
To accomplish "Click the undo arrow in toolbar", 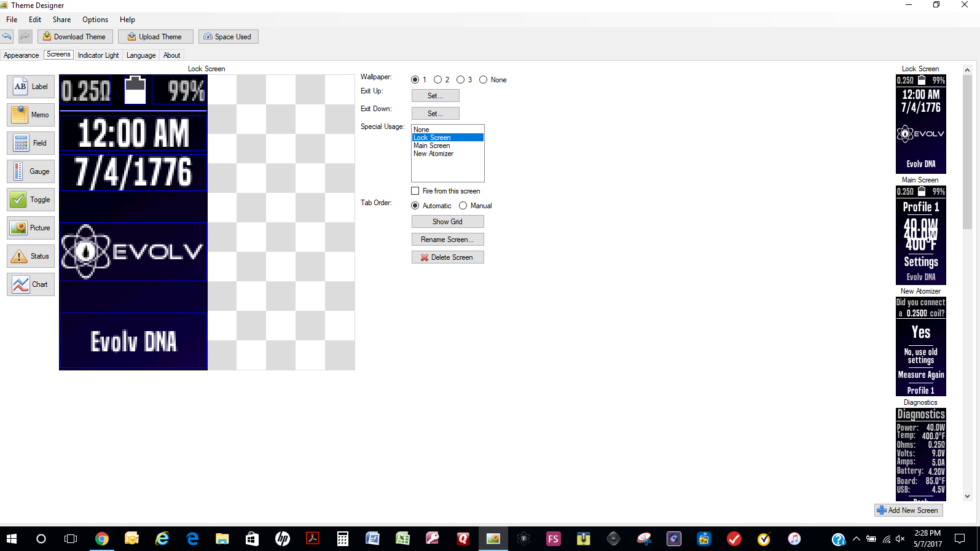I will pos(7,36).
